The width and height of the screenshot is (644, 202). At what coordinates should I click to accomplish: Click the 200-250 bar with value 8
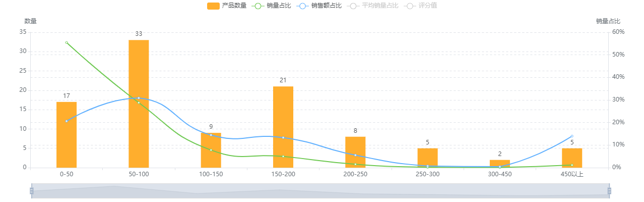355,152
